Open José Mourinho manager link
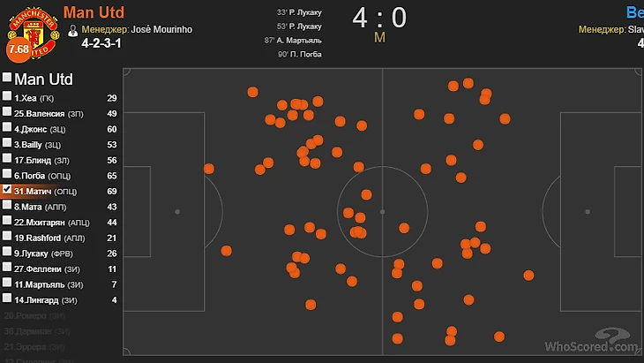This screenshot has height=363, width=644. coord(161,29)
